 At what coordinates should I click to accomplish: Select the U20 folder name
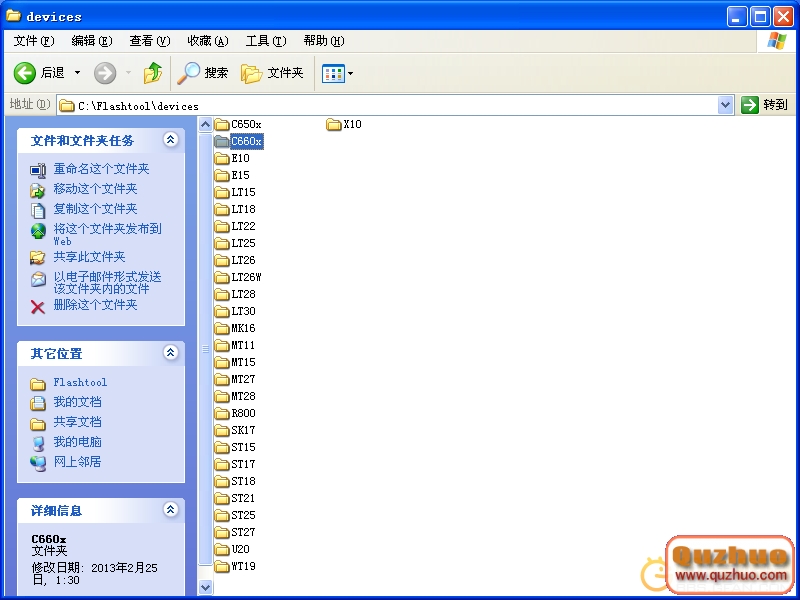(x=240, y=549)
